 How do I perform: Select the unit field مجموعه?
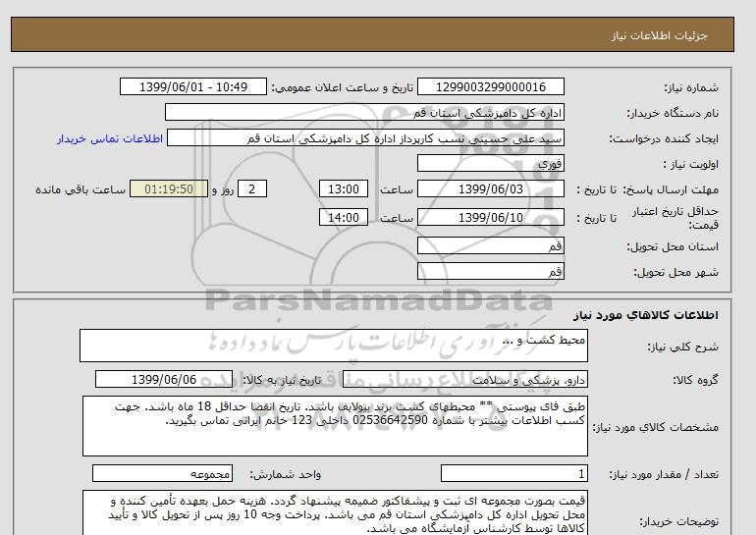162,474
